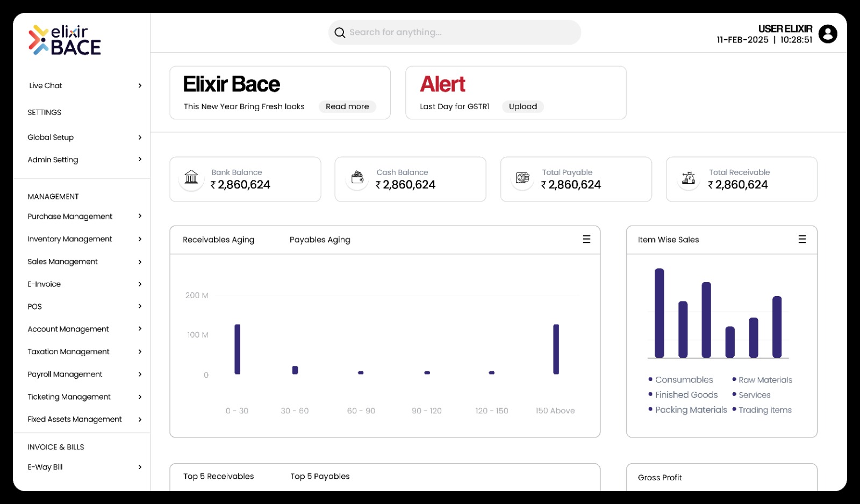Viewport: 860px width, 504px height.
Task: Click the search magnifier icon
Action: point(340,33)
